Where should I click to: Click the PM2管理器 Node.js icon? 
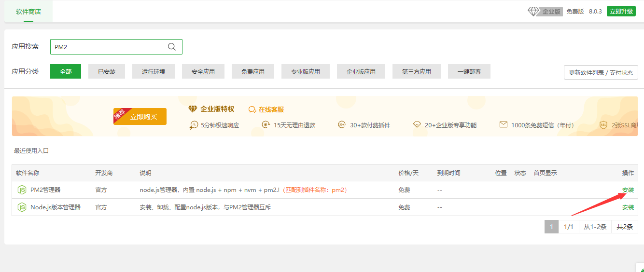pyautogui.click(x=22, y=190)
